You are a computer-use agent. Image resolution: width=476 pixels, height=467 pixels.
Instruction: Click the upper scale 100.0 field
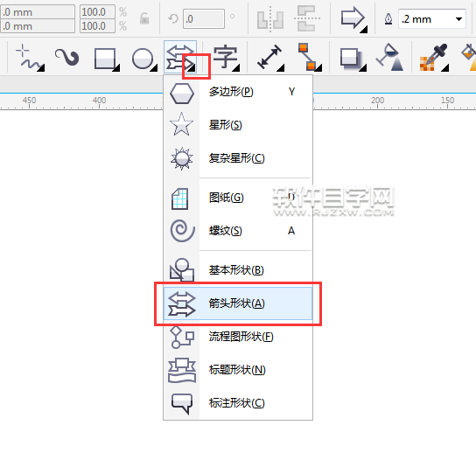click(x=97, y=12)
